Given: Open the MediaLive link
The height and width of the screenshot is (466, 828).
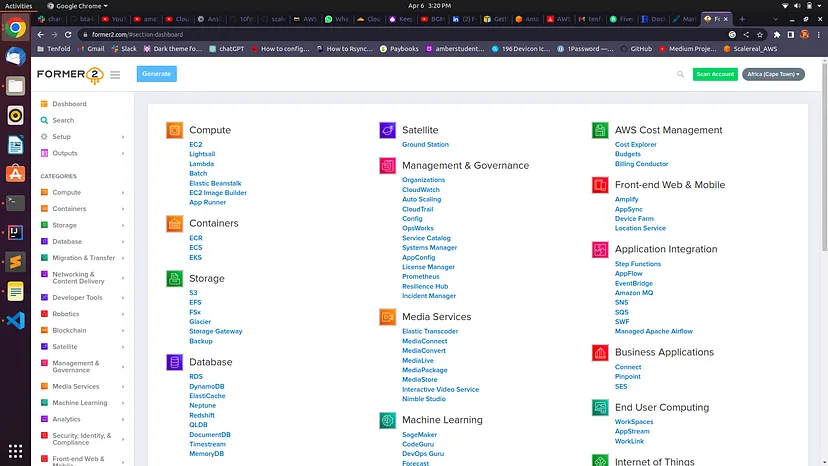Looking at the screenshot, I should (x=418, y=360).
